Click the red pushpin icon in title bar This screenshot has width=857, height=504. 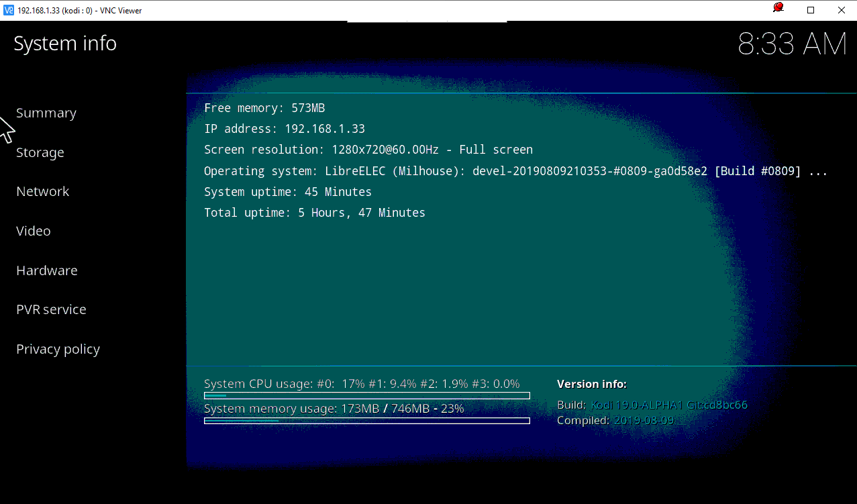pyautogui.click(x=778, y=8)
